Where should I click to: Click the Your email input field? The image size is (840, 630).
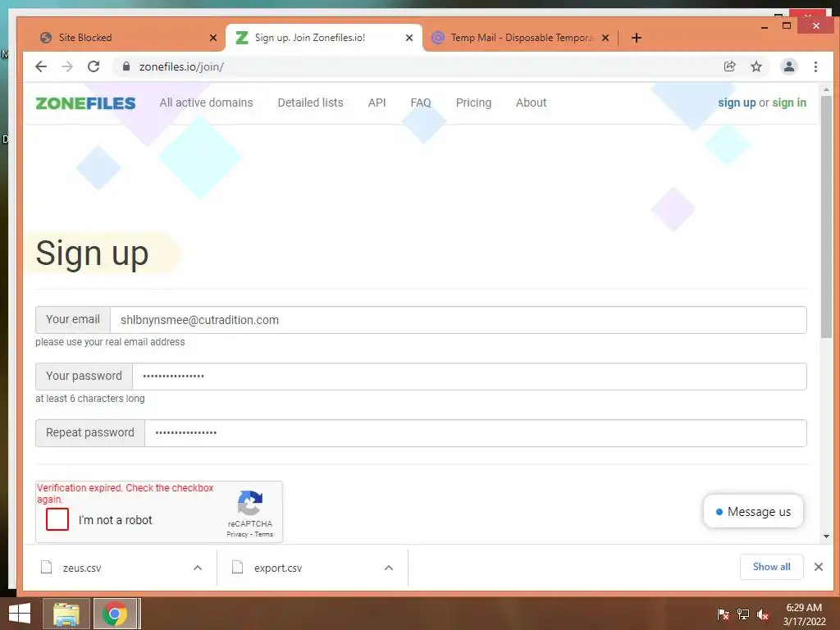458,320
